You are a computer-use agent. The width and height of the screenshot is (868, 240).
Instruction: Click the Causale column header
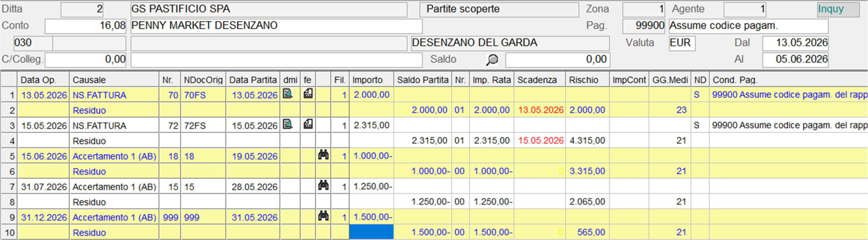tap(114, 80)
